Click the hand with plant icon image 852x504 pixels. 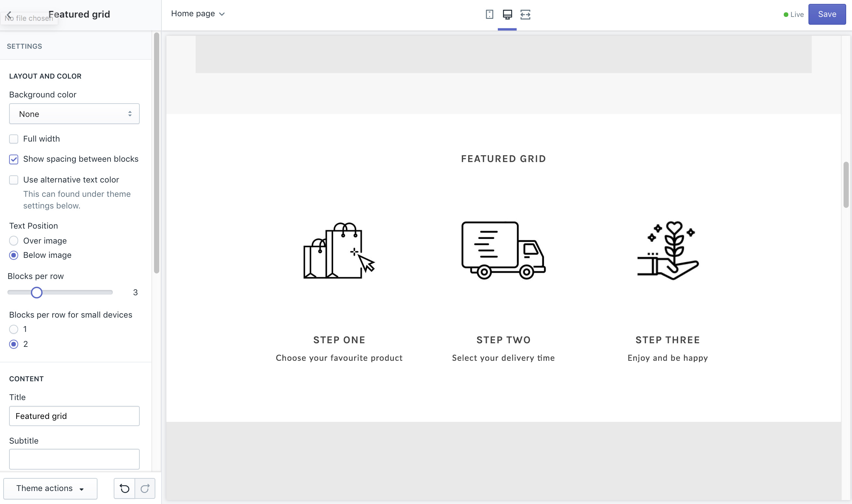(667, 251)
